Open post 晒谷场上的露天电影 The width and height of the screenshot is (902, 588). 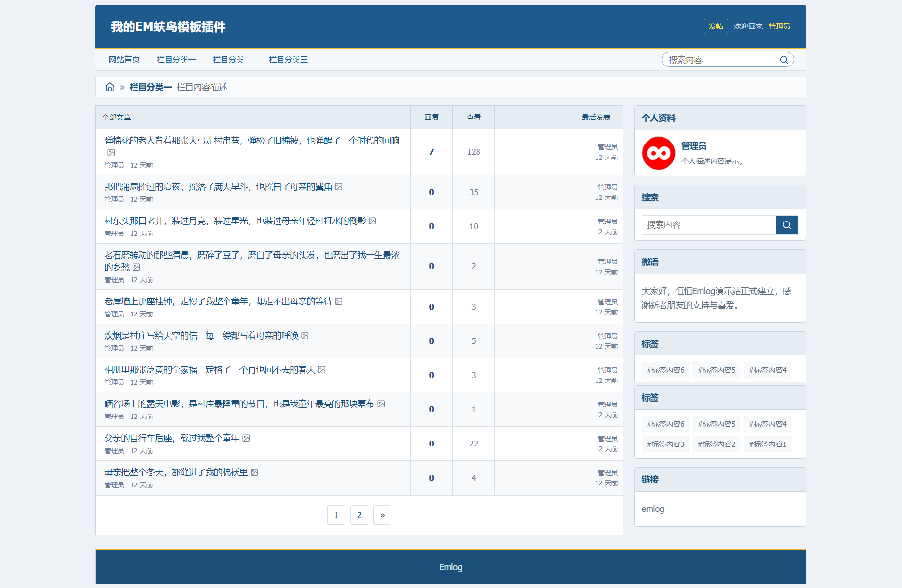(239, 404)
